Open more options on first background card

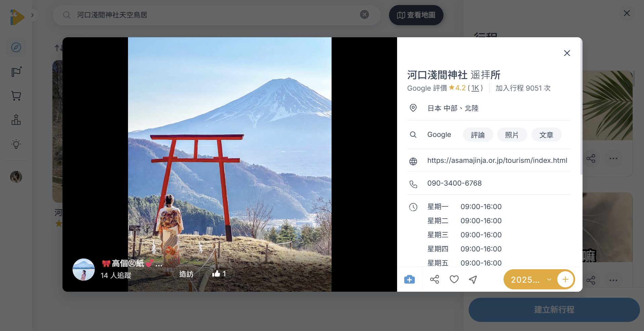tap(613, 158)
